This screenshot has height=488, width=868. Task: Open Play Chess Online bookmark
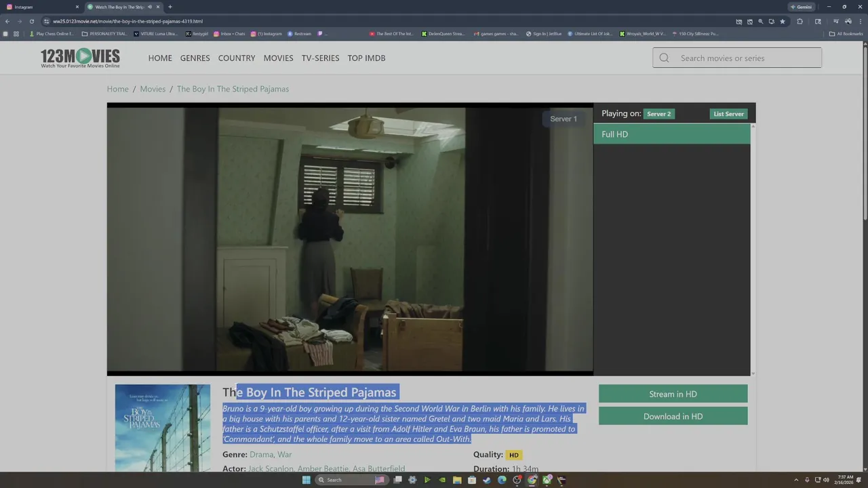(52, 33)
